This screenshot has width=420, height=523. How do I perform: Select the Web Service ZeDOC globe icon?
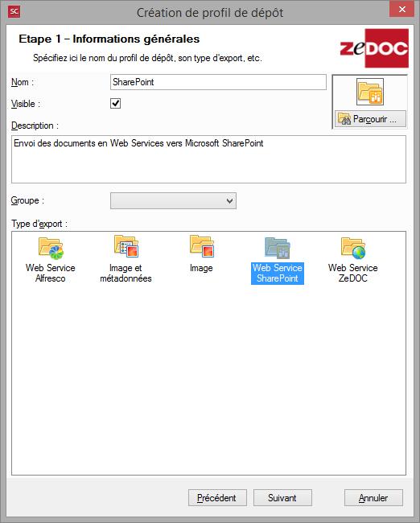[x=353, y=248]
